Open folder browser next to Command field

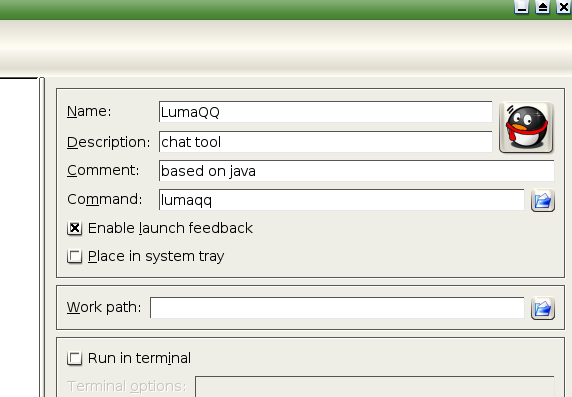543,200
